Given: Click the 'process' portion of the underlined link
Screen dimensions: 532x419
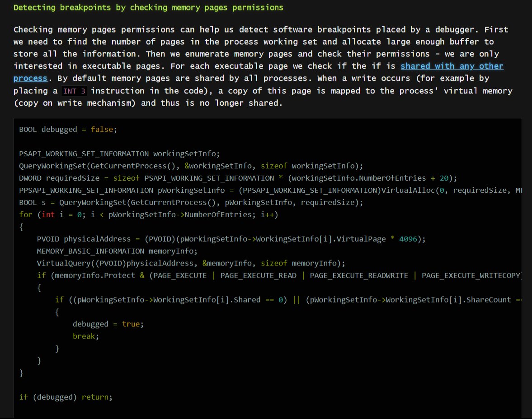Looking at the screenshot, I should (30, 78).
